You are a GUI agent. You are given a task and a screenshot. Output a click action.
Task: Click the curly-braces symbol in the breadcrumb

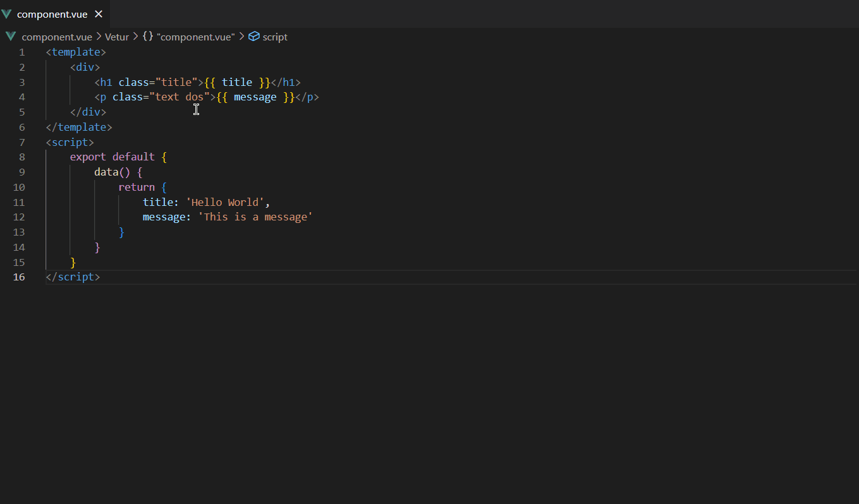(147, 36)
